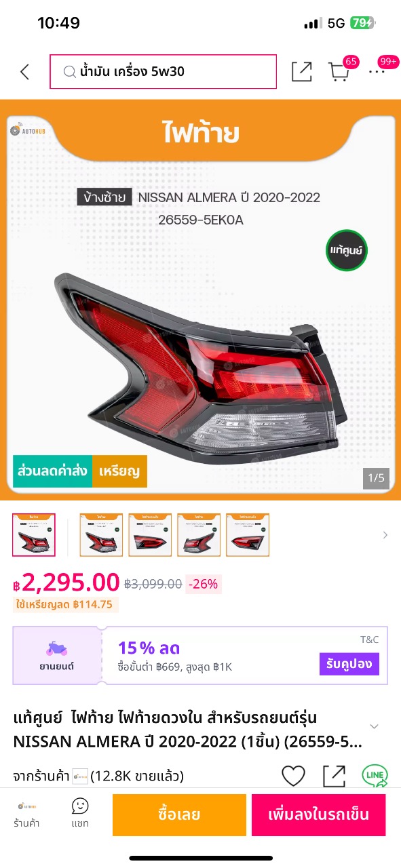Open the T&C link on coupon

(x=369, y=639)
